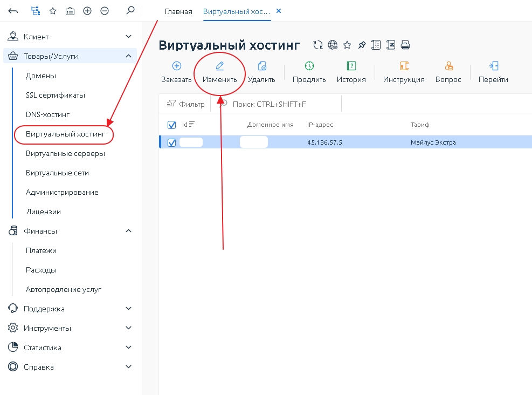This screenshot has height=395, width=532.
Task: Sort by the Id column header
Action: point(188,124)
